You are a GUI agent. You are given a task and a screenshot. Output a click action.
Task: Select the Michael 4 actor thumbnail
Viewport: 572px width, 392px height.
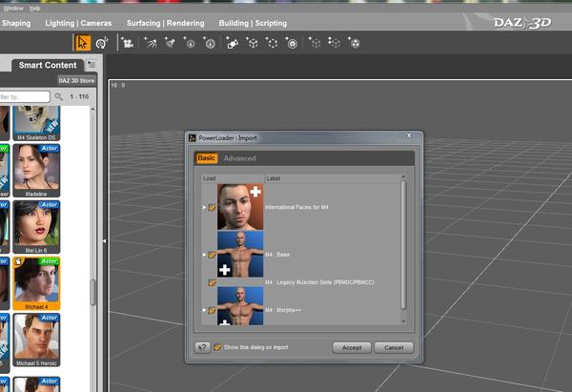coord(36,283)
